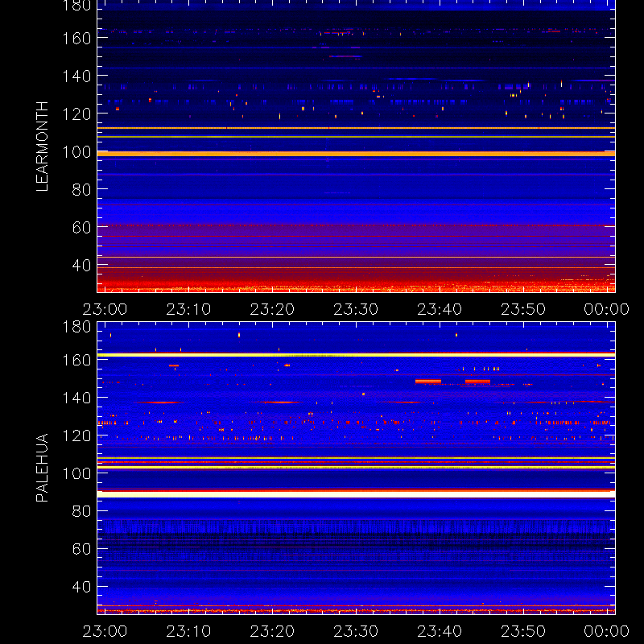Image resolution: width=644 pixels, height=644 pixels.
Task: Select the 120 label on the Learmonth axis
Action: [x=76, y=114]
